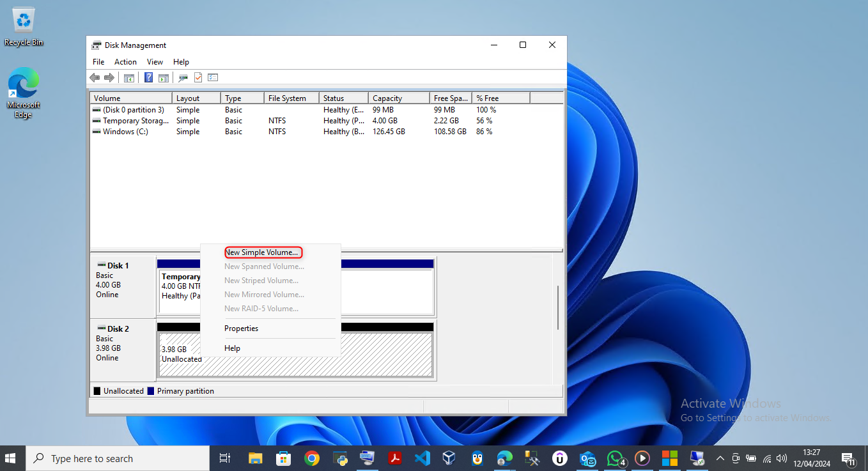Choose Properties in the context menu

[241, 328]
